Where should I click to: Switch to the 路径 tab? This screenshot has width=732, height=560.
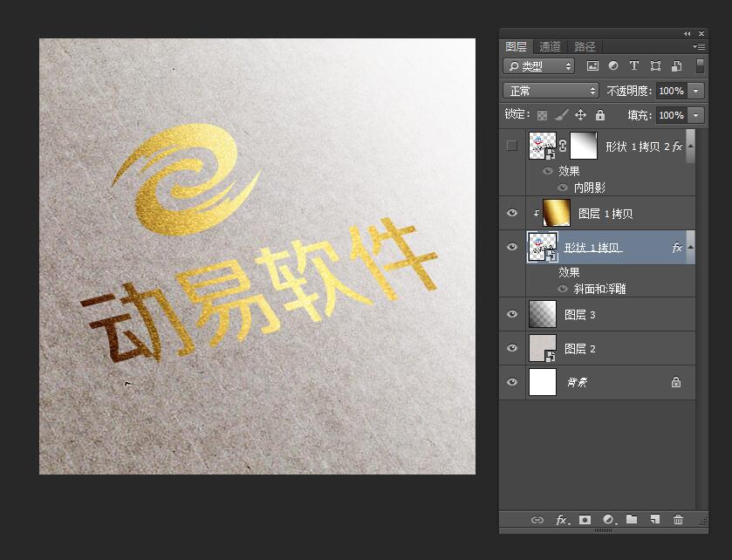(x=585, y=47)
